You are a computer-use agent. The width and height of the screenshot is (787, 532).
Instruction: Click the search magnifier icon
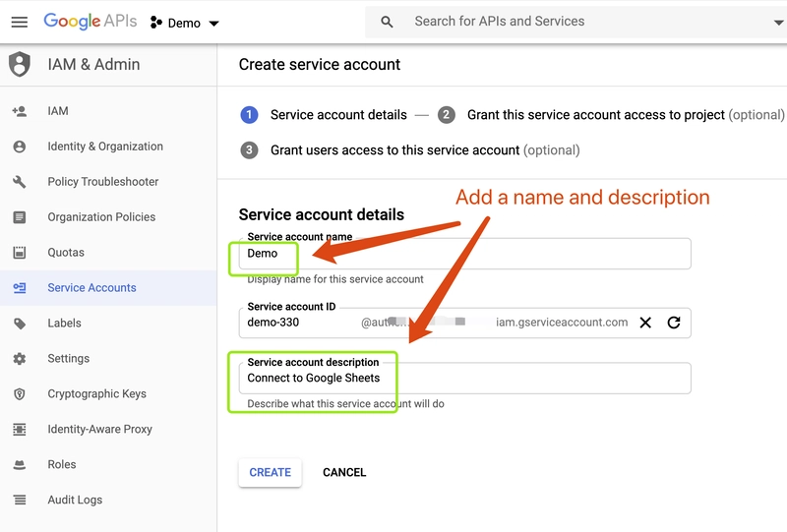coord(387,22)
